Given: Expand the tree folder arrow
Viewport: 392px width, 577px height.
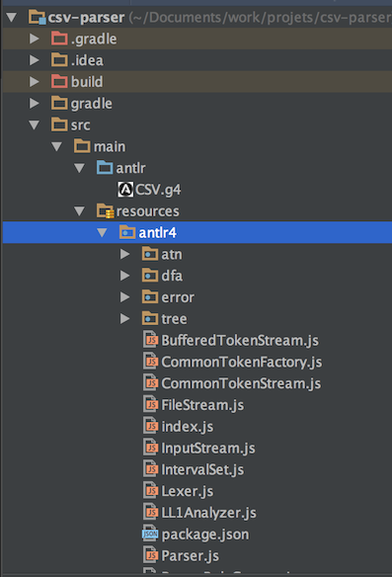Looking at the screenshot, I should click(125, 319).
